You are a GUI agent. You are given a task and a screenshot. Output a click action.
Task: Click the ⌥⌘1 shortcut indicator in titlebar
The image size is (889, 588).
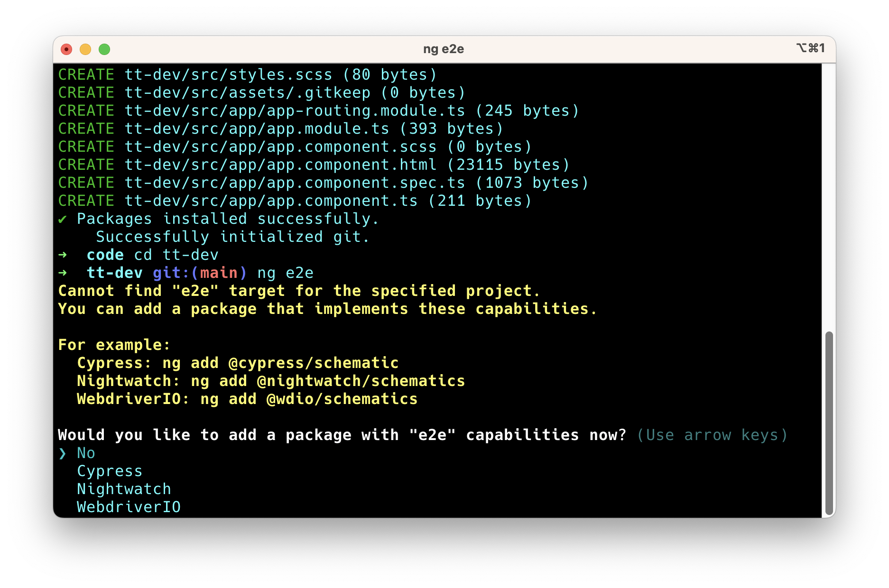click(811, 47)
